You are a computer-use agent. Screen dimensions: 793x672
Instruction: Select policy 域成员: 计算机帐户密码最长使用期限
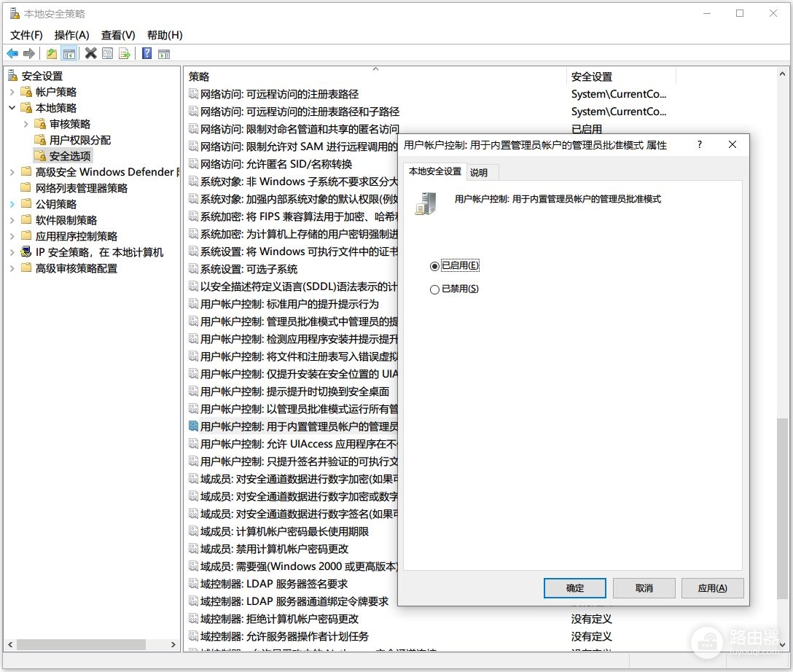pos(284,531)
